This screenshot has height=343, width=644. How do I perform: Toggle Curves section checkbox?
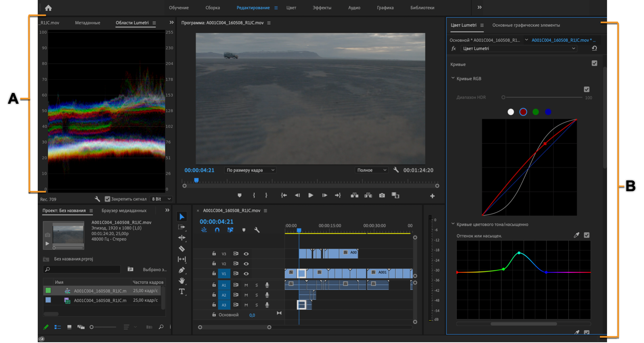point(594,63)
